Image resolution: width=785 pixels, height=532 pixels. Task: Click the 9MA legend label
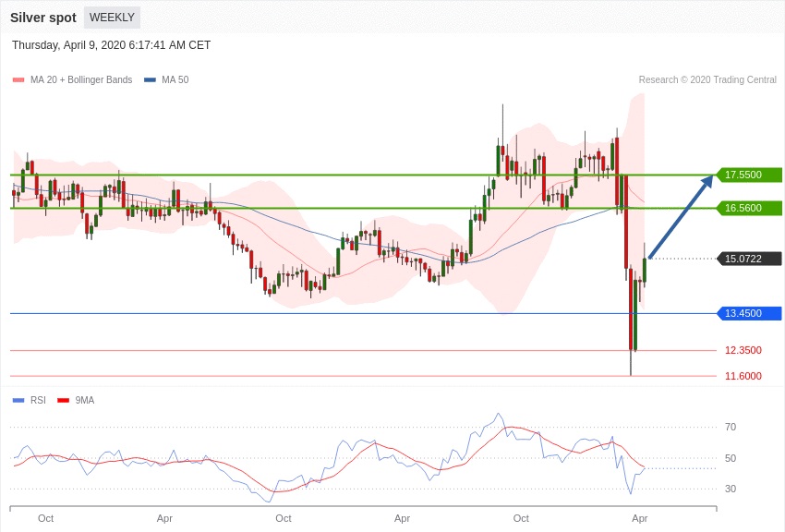pyautogui.click(x=85, y=400)
